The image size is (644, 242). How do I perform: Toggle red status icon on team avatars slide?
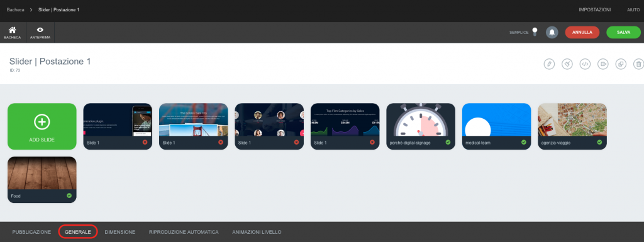pos(297,142)
